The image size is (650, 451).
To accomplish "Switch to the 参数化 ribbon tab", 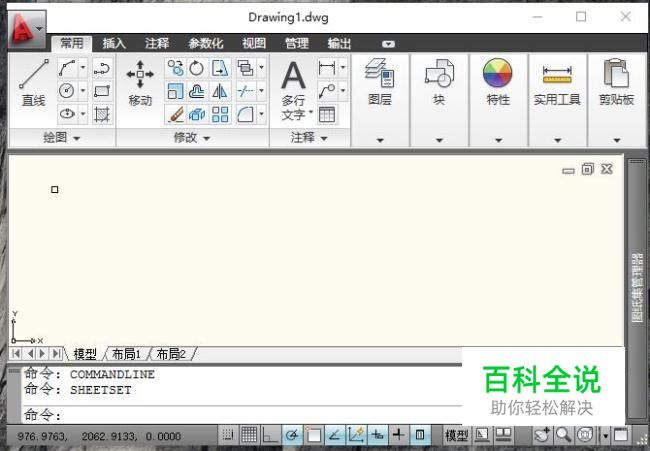I will tap(206, 43).
